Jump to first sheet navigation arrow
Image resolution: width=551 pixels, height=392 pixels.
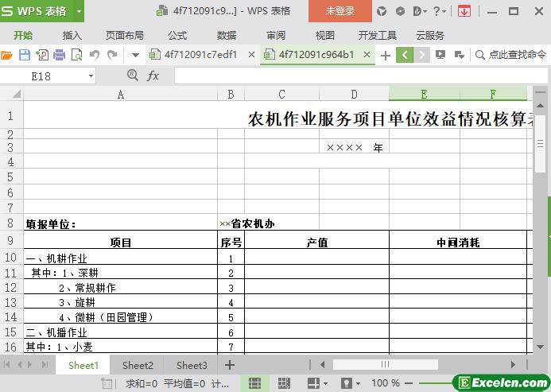coord(6,365)
